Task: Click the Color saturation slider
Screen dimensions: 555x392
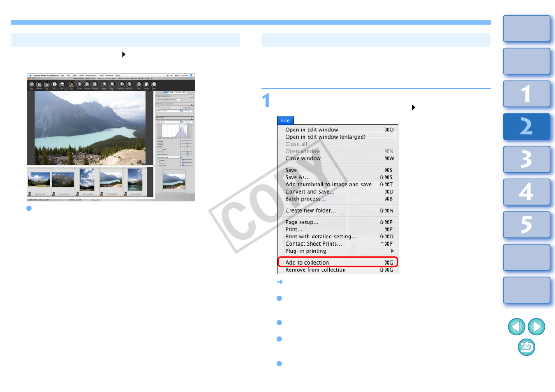Action: (187, 154)
